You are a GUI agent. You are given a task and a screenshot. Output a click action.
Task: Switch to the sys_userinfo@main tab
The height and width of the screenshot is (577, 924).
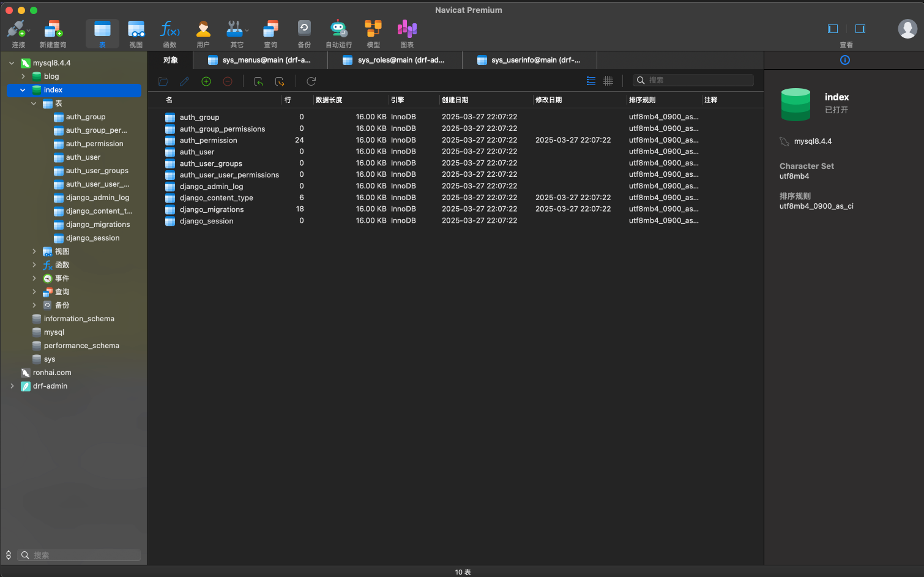[x=529, y=60]
